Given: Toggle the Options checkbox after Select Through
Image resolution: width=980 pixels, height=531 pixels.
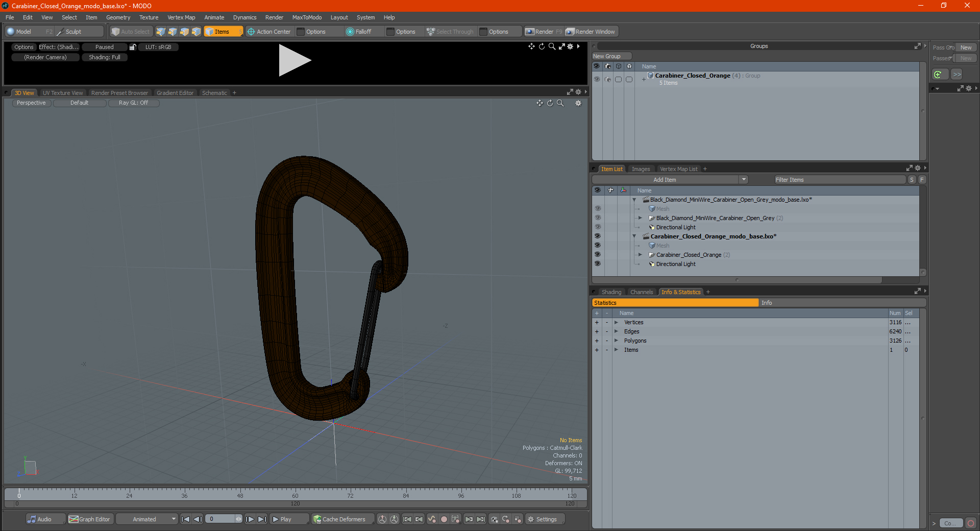Looking at the screenshot, I should pyautogui.click(x=483, y=32).
